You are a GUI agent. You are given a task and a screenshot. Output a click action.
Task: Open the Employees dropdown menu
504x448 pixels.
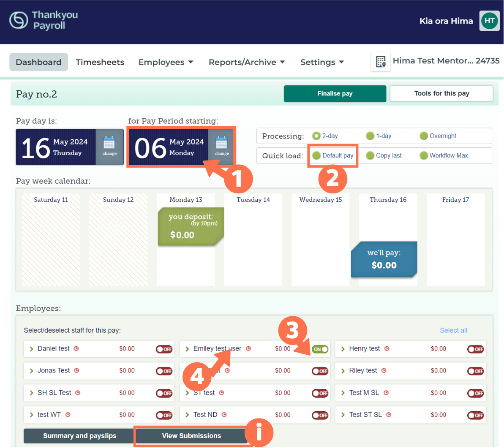pyautogui.click(x=166, y=62)
